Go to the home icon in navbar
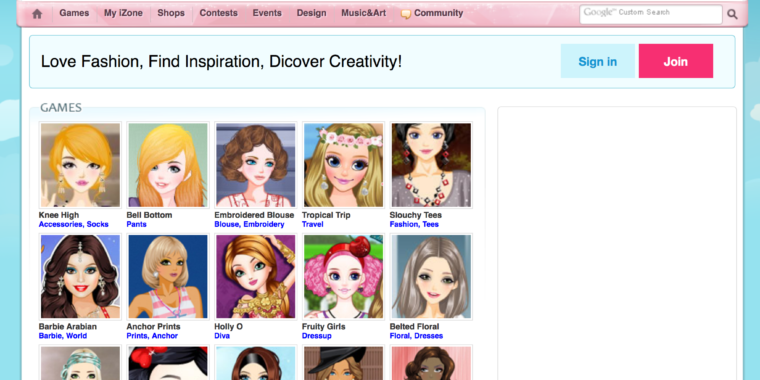 coord(37,14)
